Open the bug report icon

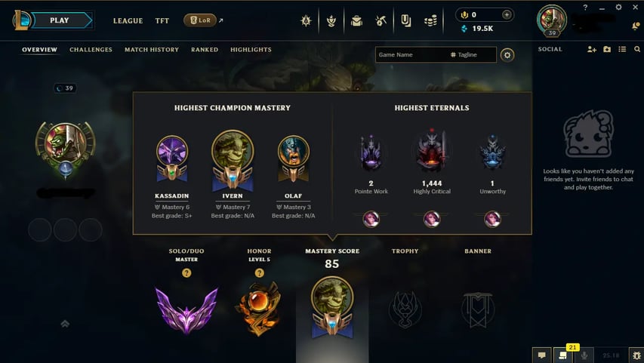636,355
